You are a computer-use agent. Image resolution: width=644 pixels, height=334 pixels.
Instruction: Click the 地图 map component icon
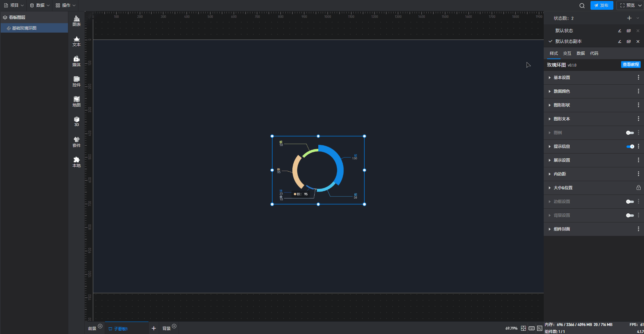point(76,101)
